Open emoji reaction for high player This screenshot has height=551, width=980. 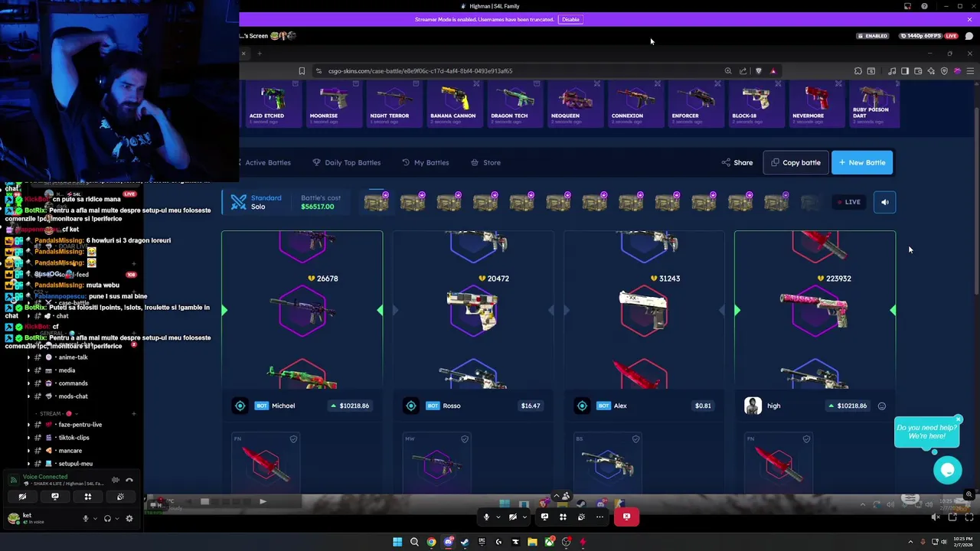(x=882, y=406)
